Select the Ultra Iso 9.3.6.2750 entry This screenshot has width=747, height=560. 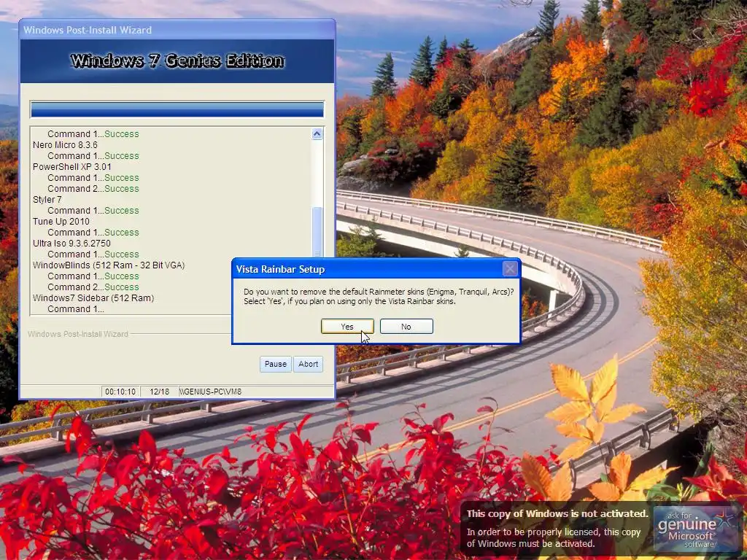71,244
